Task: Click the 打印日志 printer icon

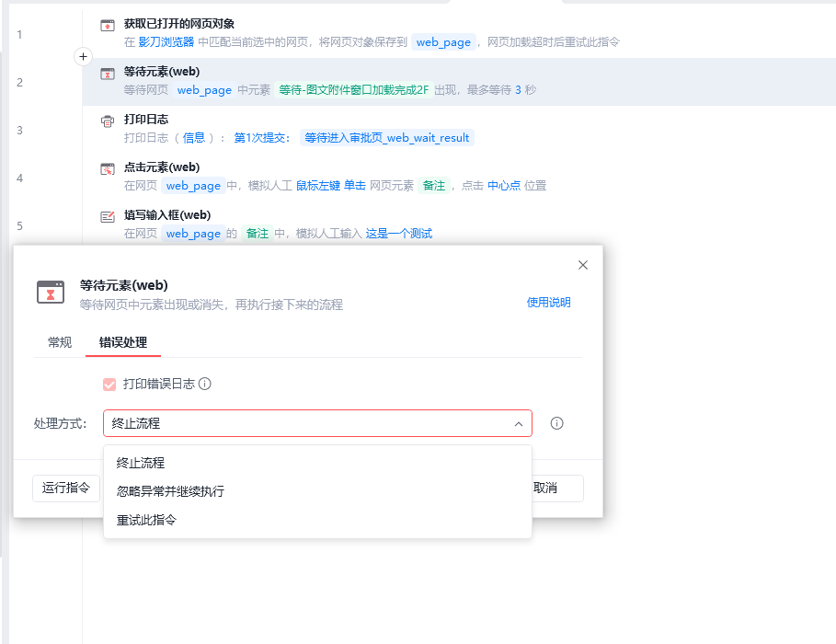Action: pyautogui.click(x=108, y=121)
